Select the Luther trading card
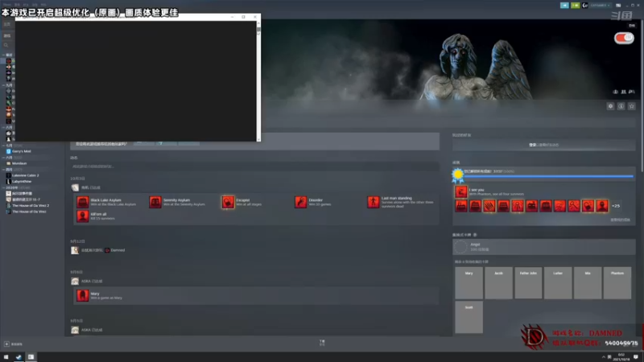Viewport: 644px width, 362px height. point(558,283)
